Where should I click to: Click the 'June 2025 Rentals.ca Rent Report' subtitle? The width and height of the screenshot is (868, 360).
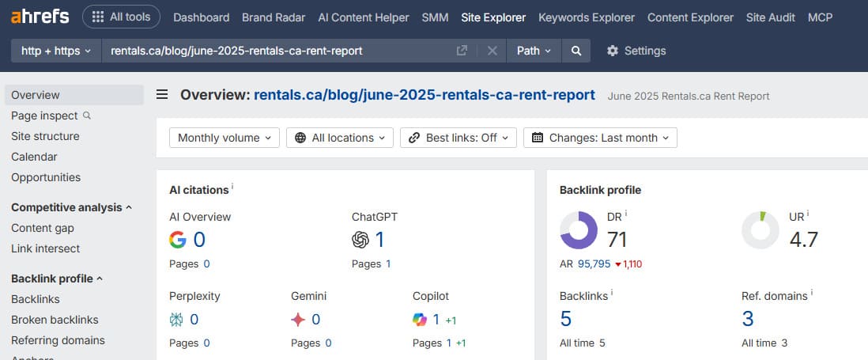point(689,97)
